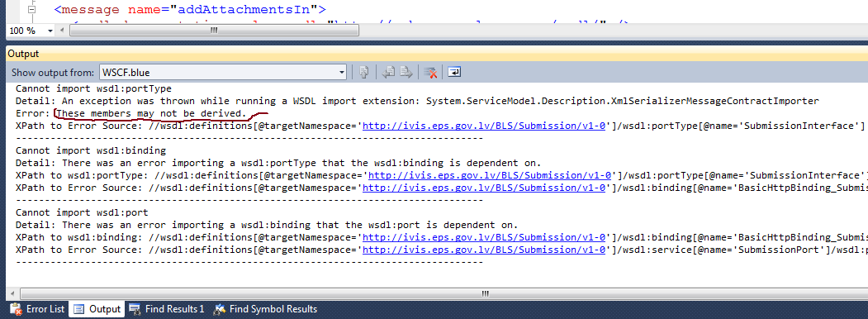The image size is (868, 319).
Task: Click the 'Cannot import wsdl:portType' line
Action: [x=93, y=88]
